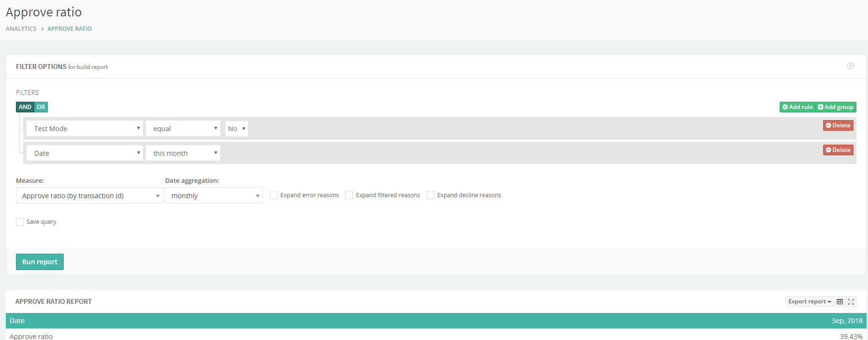Image resolution: width=868 pixels, height=340 pixels.
Task: Go to Analytics breadcrumb
Action: 21,29
